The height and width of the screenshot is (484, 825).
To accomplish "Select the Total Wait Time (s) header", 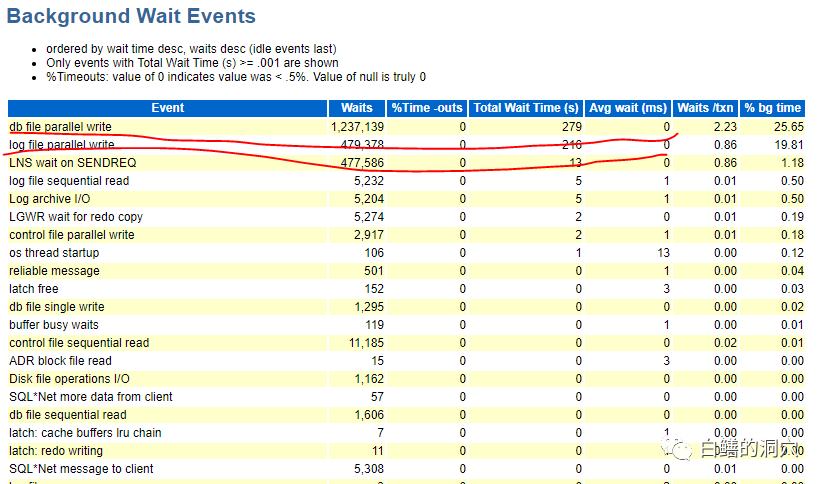I will 526,108.
